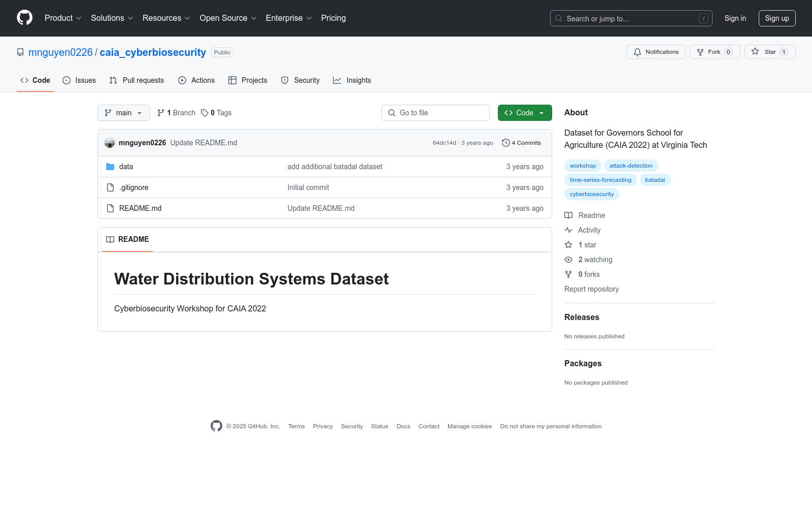The width and height of the screenshot is (812, 508).
Task: Open the Product menu
Action: point(63,18)
